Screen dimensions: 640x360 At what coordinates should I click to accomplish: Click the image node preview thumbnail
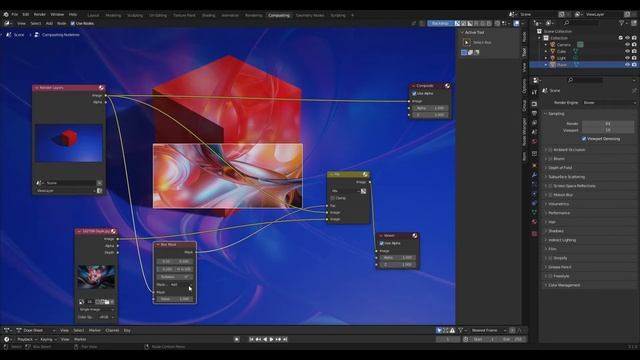tap(96, 276)
